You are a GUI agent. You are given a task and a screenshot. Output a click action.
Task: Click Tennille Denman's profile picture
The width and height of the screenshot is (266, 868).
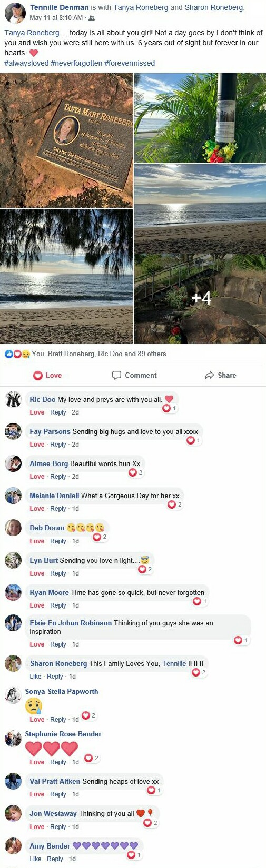coord(15,13)
